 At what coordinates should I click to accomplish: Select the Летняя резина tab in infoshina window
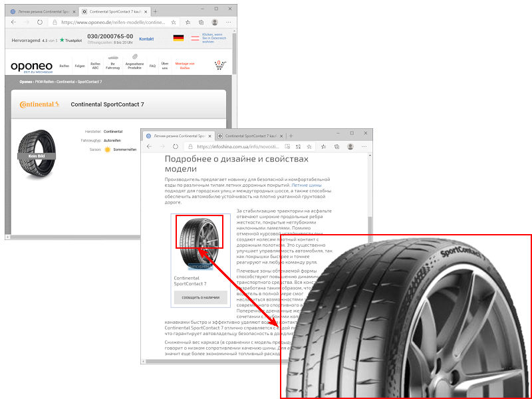(179, 136)
